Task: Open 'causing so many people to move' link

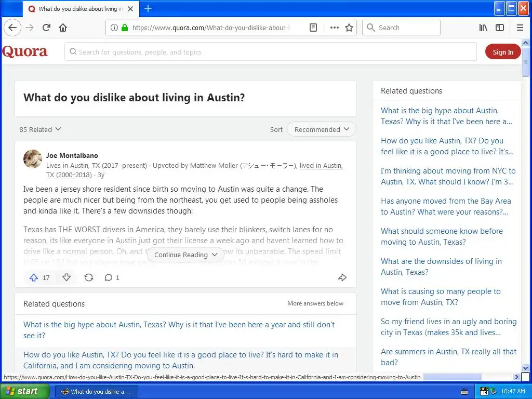Action: tap(441, 297)
